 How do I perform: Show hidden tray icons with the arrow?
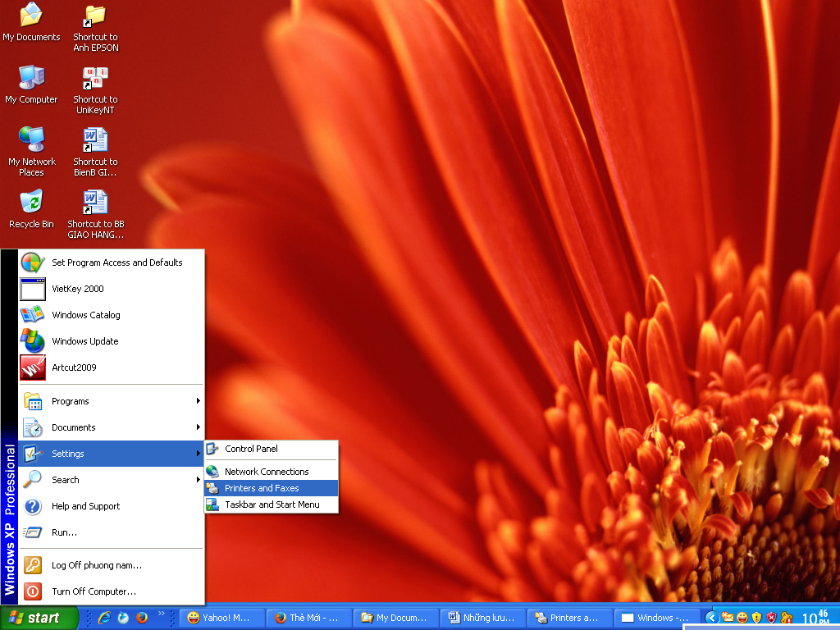[711, 618]
